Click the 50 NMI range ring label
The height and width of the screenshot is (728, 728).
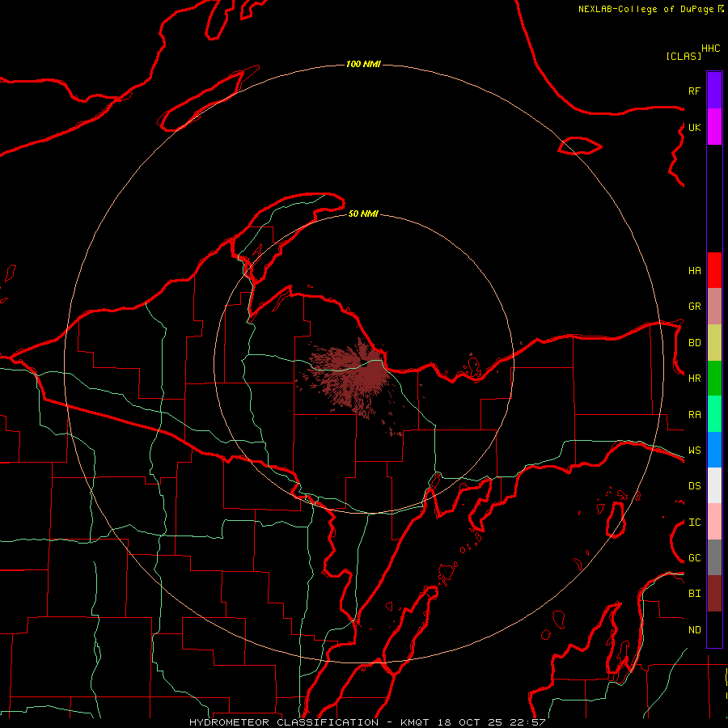pyautogui.click(x=363, y=214)
